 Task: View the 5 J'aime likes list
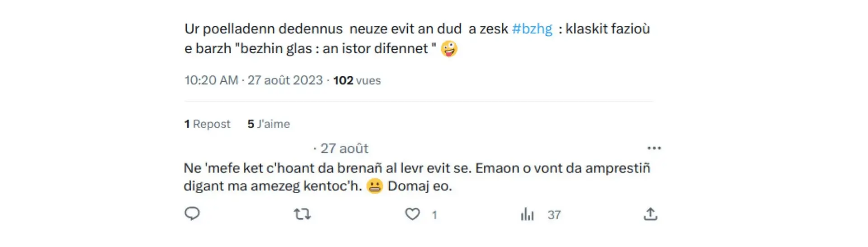coord(269,124)
